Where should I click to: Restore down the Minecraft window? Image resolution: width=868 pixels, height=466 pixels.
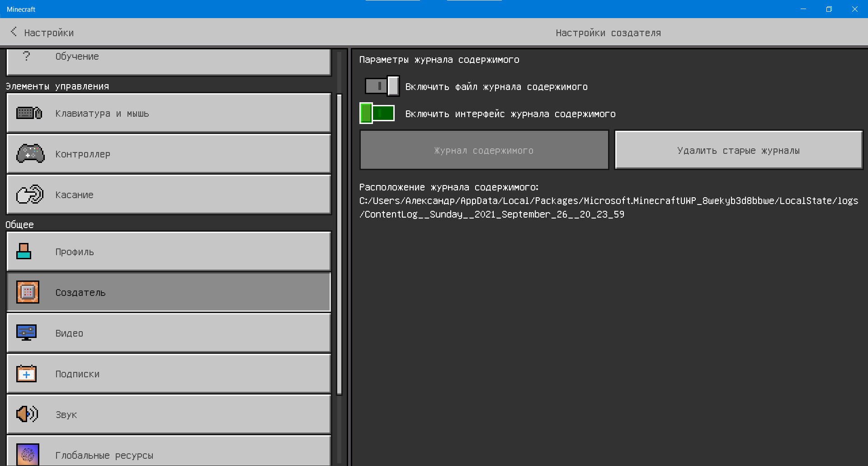829,9
